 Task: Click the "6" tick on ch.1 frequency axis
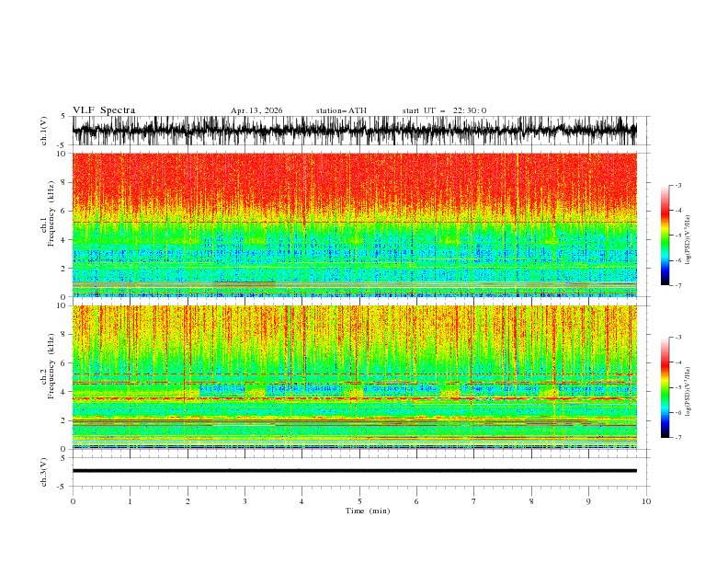point(63,211)
